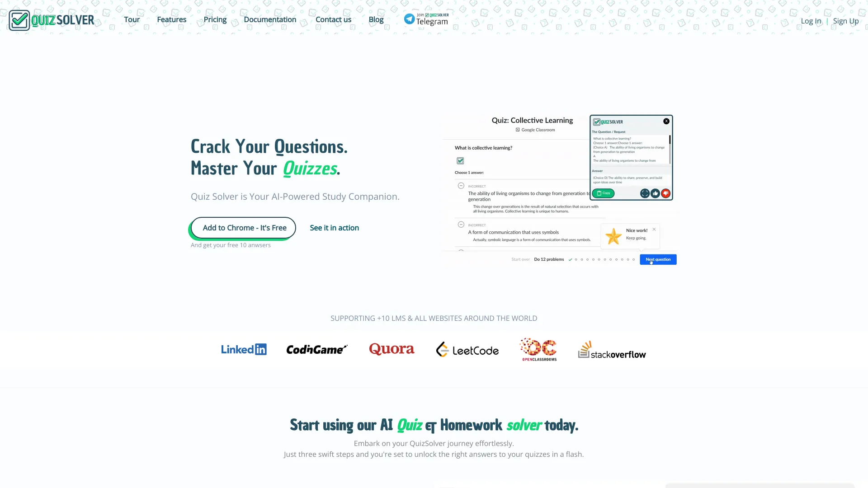The height and width of the screenshot is (488, 868).
Task: Click the Next question button
Action: (x=658, y=259)
